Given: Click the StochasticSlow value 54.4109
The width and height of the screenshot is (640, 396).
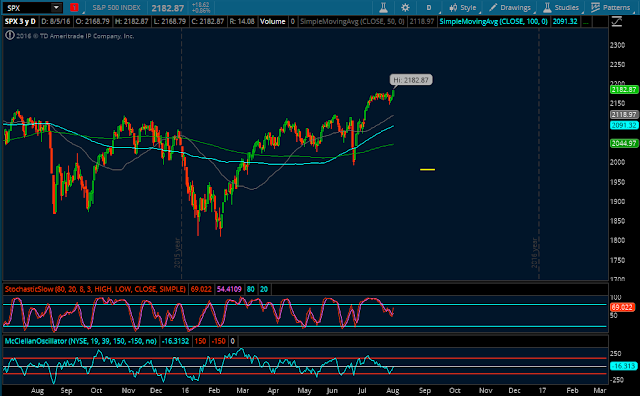Looking at the screenshot, I should pyautogui.click(x=229, y=289).
